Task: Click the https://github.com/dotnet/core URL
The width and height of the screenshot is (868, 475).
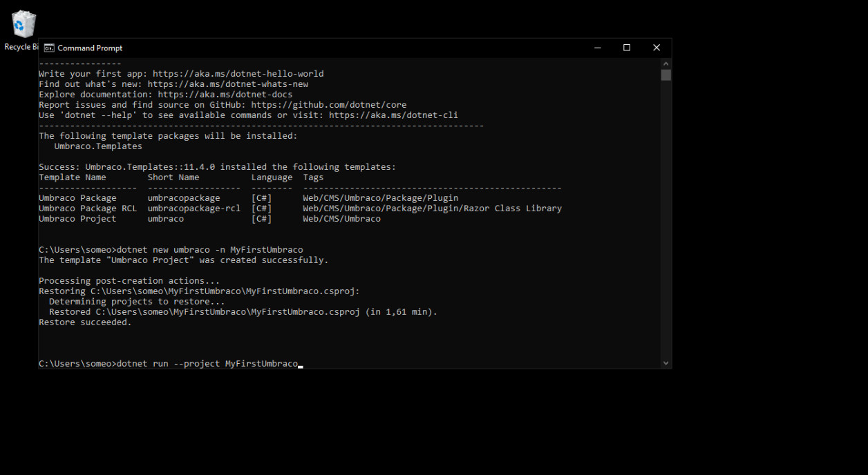Action: tap(329, 105)
